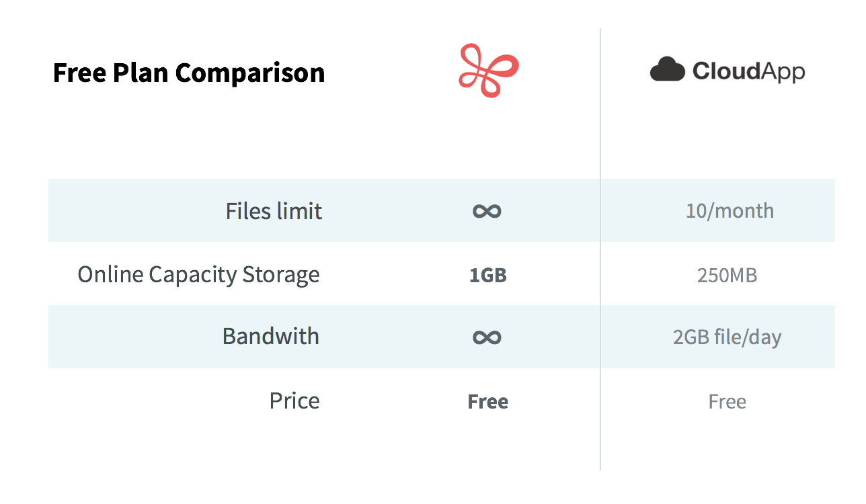
Task: Select the 'Files limit' row label
Action: (x=274, y=211)
